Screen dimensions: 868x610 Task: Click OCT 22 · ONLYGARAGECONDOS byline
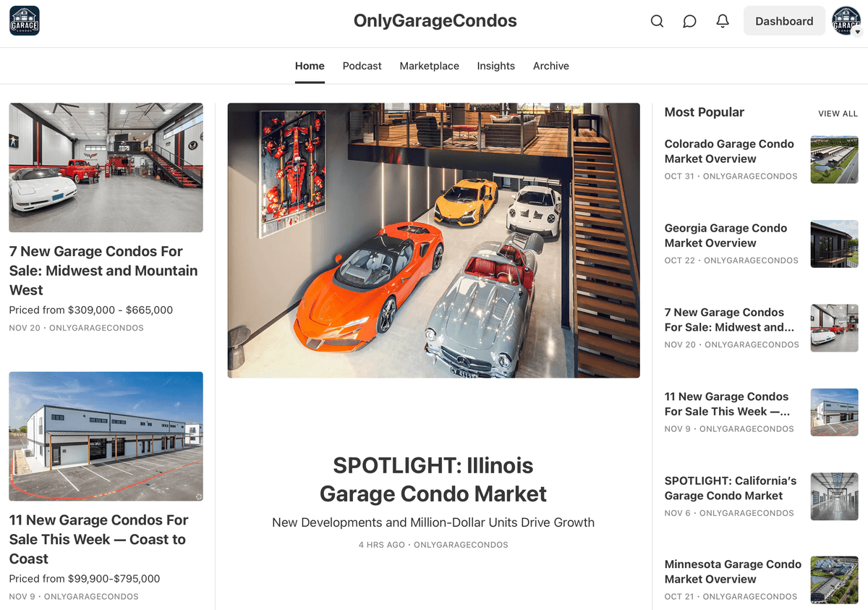pos(731,260)
